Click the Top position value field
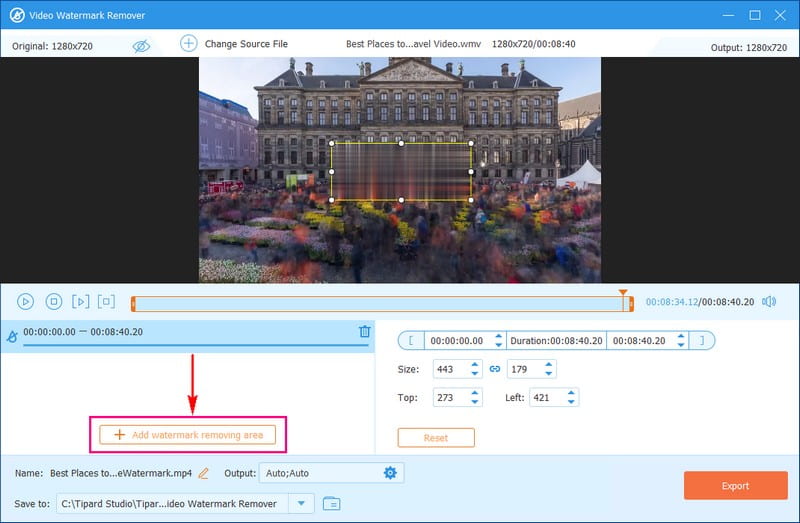The height and width of the screenshot is (523, 800). point(449,398)
